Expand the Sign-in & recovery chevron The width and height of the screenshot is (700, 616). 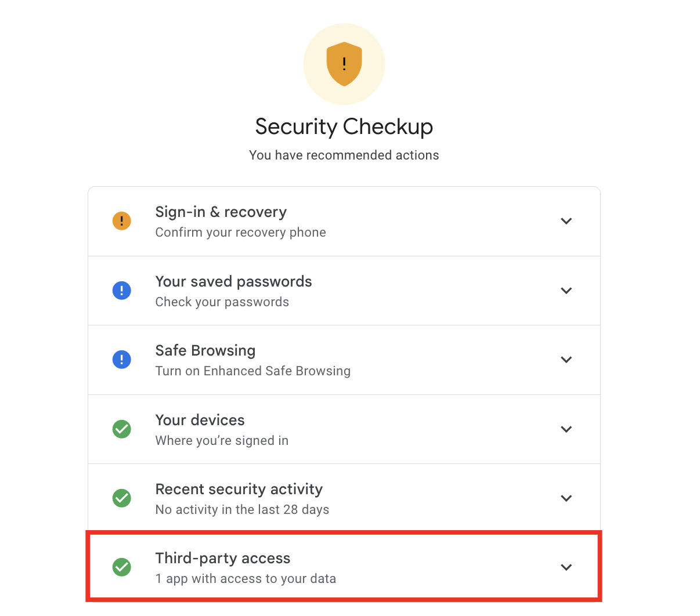(567, 221)
